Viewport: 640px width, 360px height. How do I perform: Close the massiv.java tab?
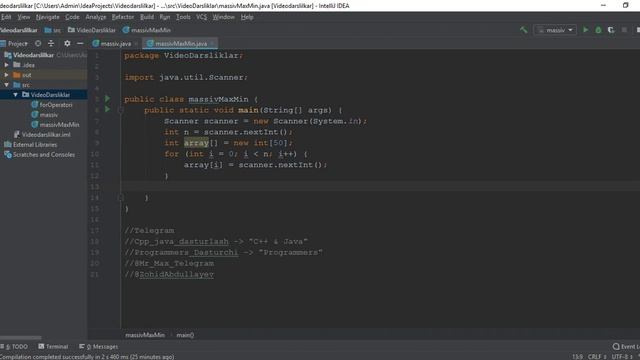click(x=136, y=44)
